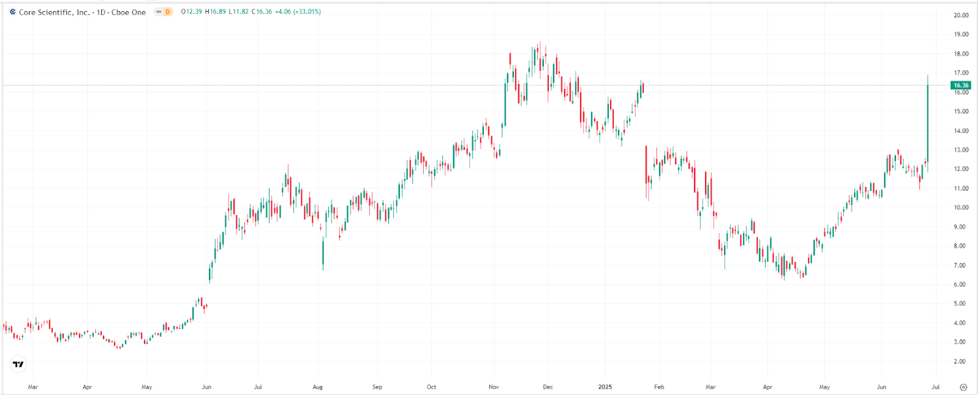The width and height of the screenshot is (980, 399).
Task: Click the +4.06 (+33.01%) change value
Action: click(x=297, y=12)
